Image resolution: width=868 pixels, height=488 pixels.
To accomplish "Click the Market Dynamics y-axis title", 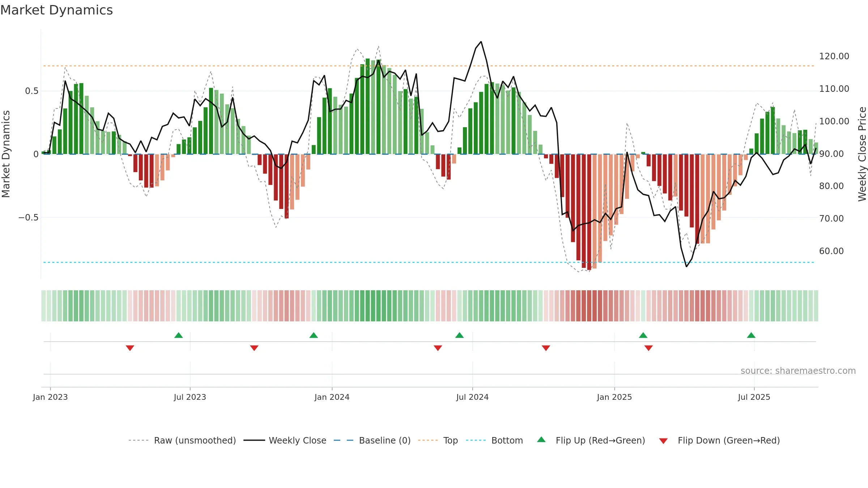I will (6, 154).
